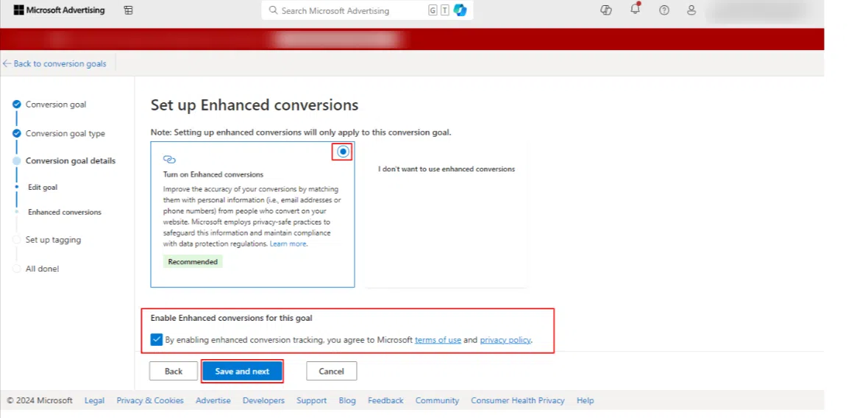Click the Recommended badge
Screen dimensions: 868x418
tap(193, 261)
